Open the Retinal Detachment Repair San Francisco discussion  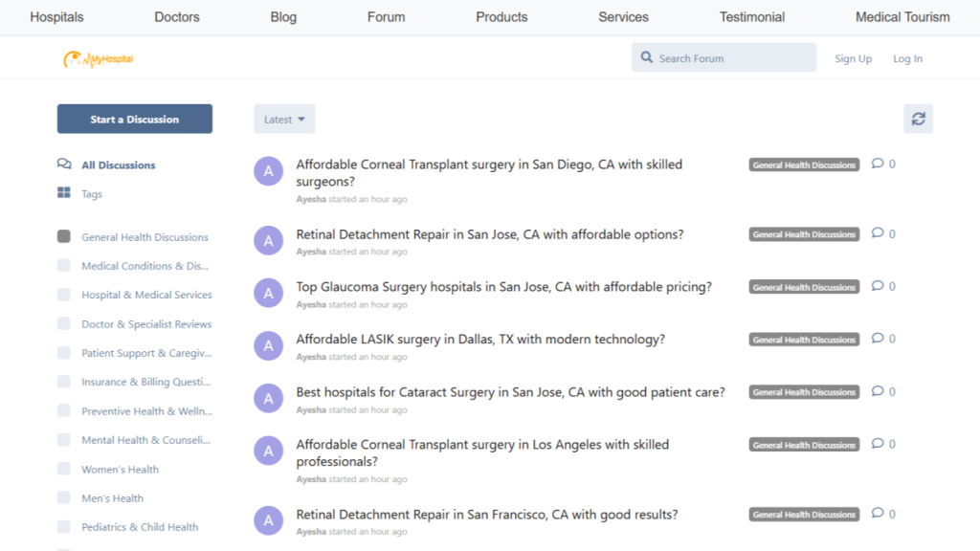[487, 515]
